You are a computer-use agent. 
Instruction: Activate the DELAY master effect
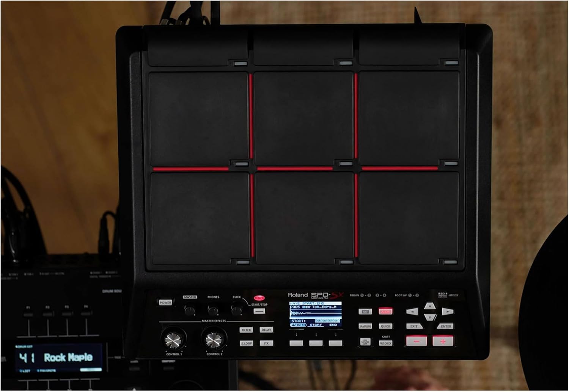click(267, 330)
